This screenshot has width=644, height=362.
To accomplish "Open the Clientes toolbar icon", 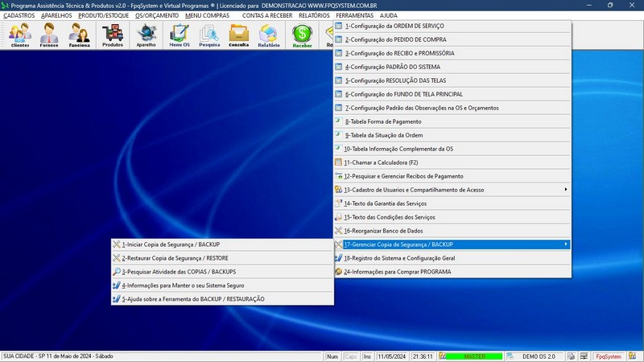I will pyautogui.click(x=20, y=35).
